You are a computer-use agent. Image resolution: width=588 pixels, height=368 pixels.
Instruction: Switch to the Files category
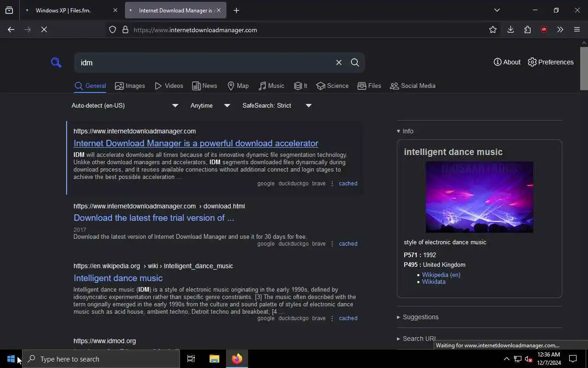[x=369, y=86]
